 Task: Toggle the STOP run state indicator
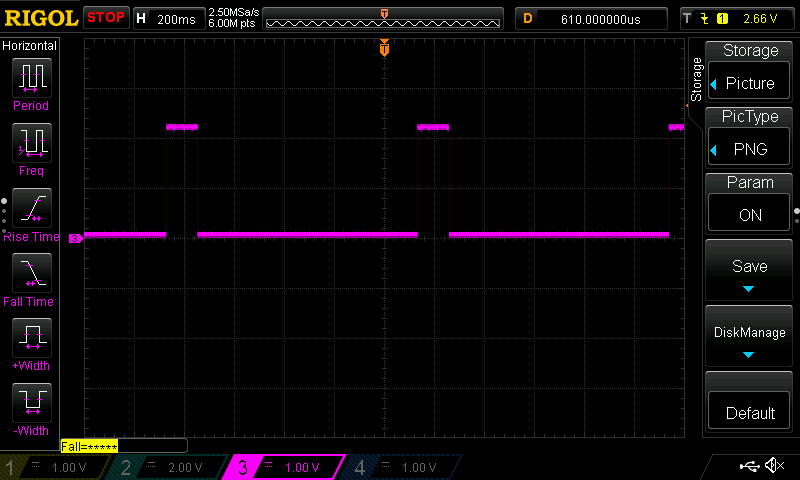click(106, 17)
